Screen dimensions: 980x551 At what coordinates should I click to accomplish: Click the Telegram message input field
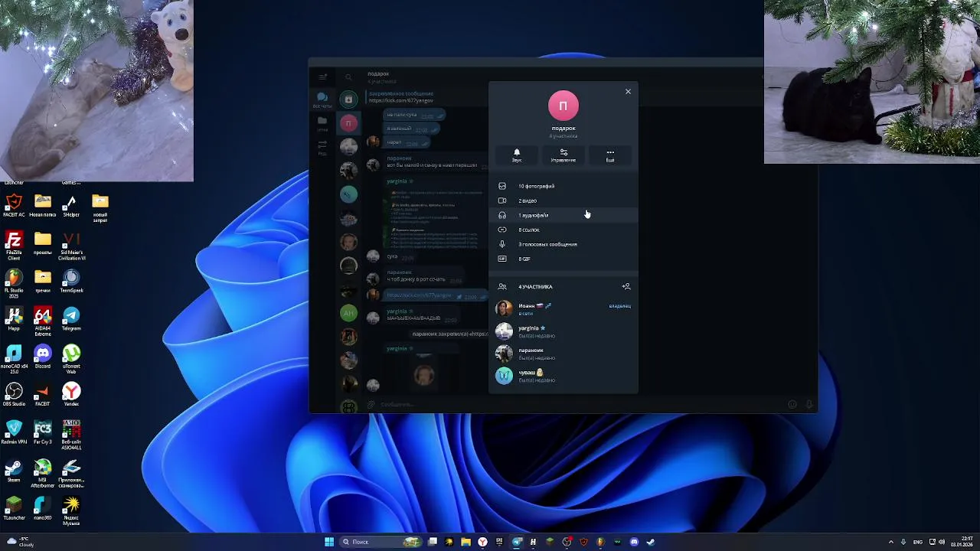click(582, 404)
